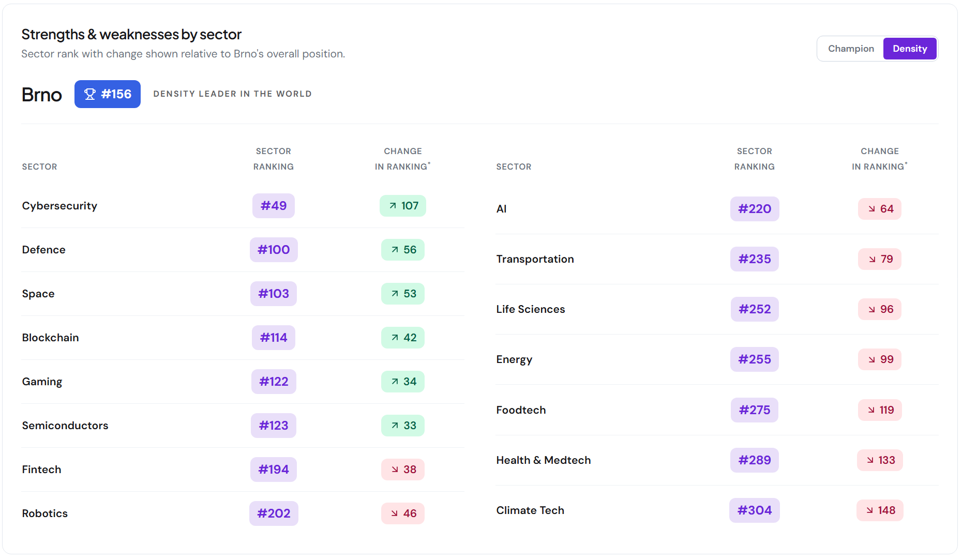This screenshot has width=962, height=560.
Task: Click the Defence #100 ranking badge
Action: pos(274,250)
